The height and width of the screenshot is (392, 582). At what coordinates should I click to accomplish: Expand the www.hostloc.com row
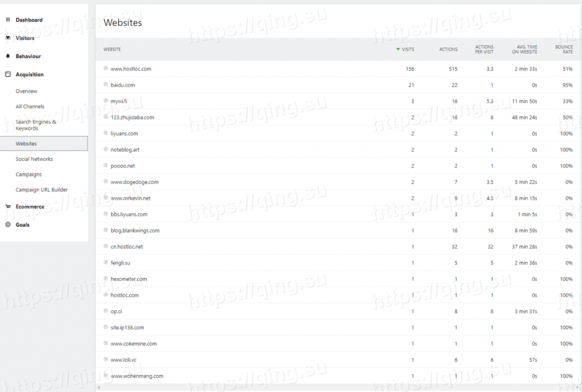point(106,69)
